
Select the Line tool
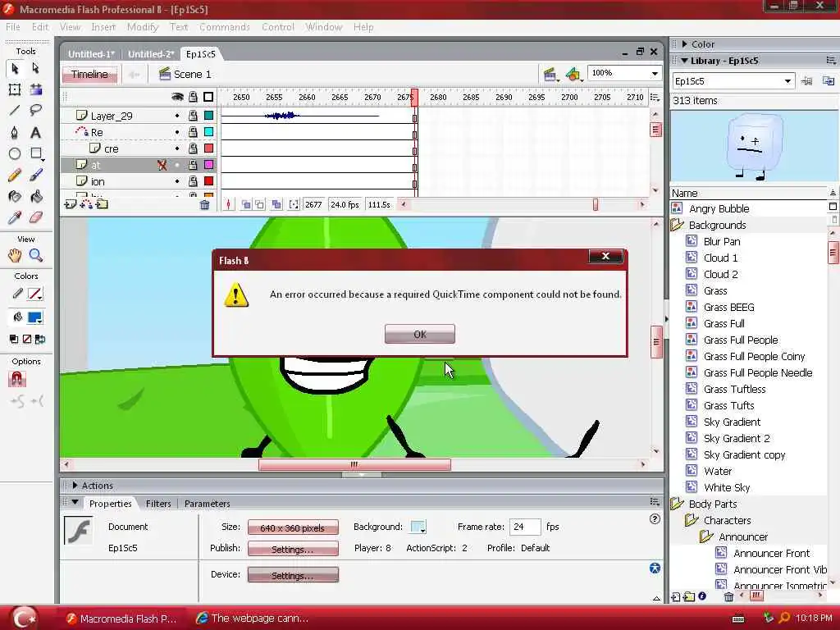15,111
